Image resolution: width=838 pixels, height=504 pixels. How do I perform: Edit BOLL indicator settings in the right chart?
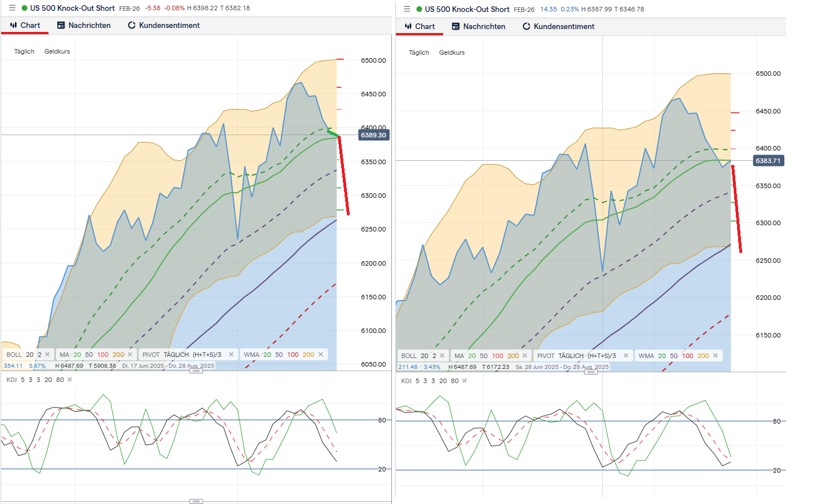409,356
